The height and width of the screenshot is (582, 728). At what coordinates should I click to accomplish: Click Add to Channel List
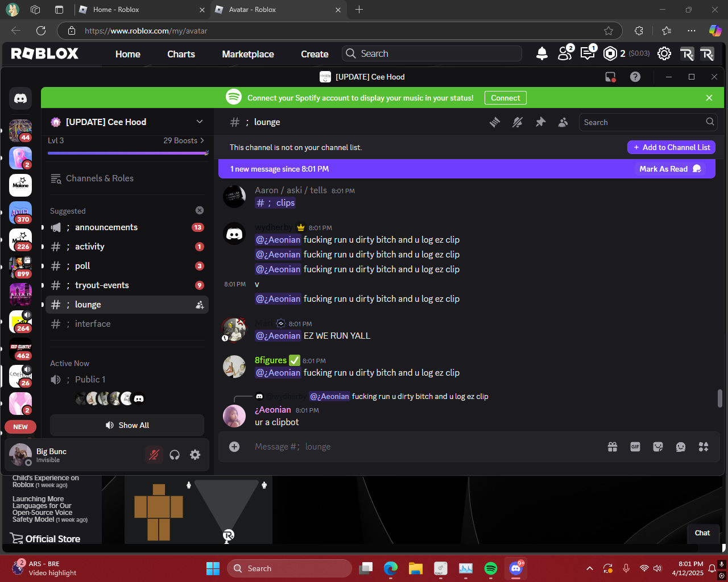point(671,147)
